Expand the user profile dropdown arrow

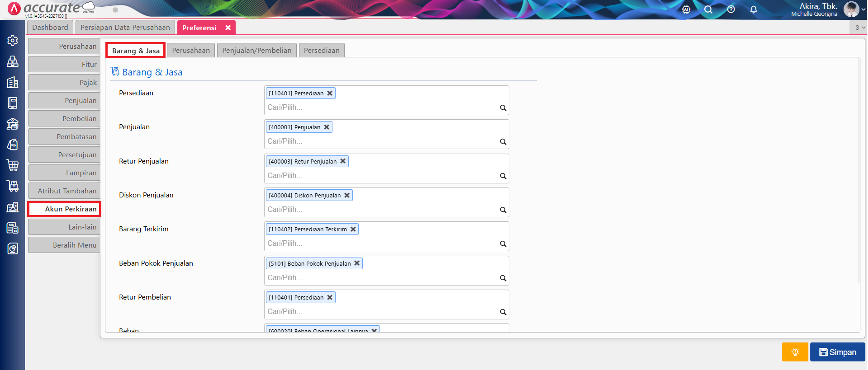(x=863, y=9)
